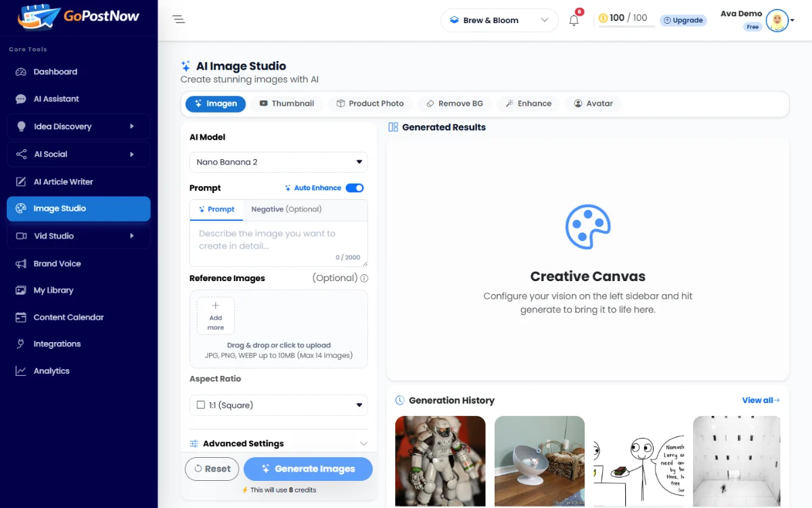Expand the Vid Studio submenu arrow

[132, 236]
